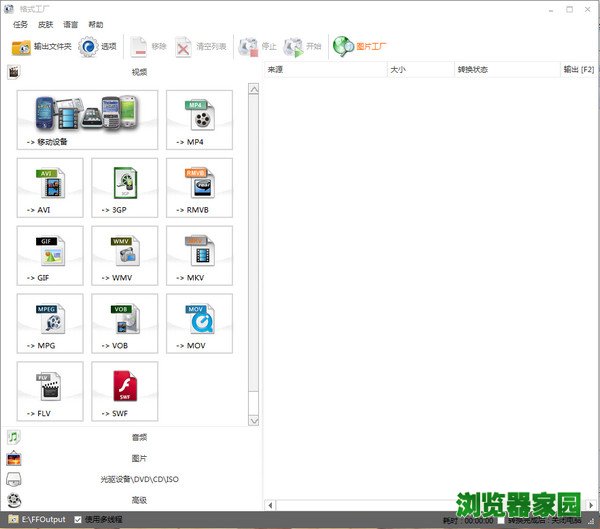Click the 3GP format icon
Screen dimensions: 600x529
click(x=124, y=187)
